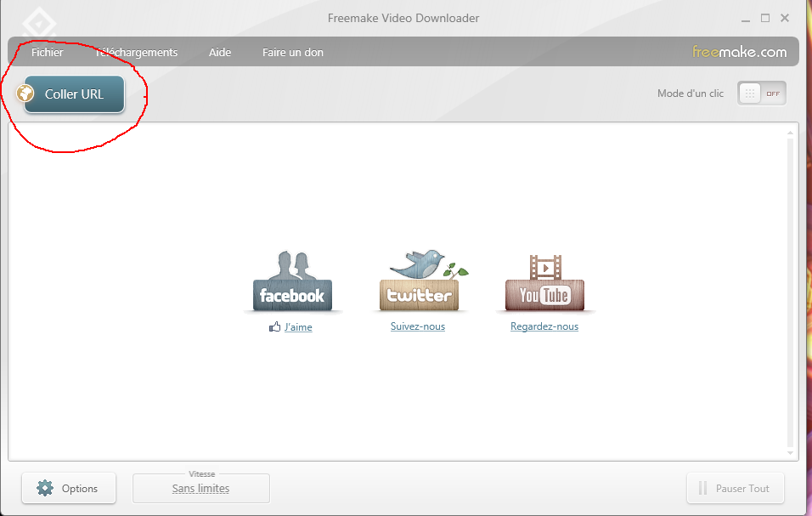Close the Freemake Video Downloader window
This screenshot has width=812, height=516.
coord(785,18)
